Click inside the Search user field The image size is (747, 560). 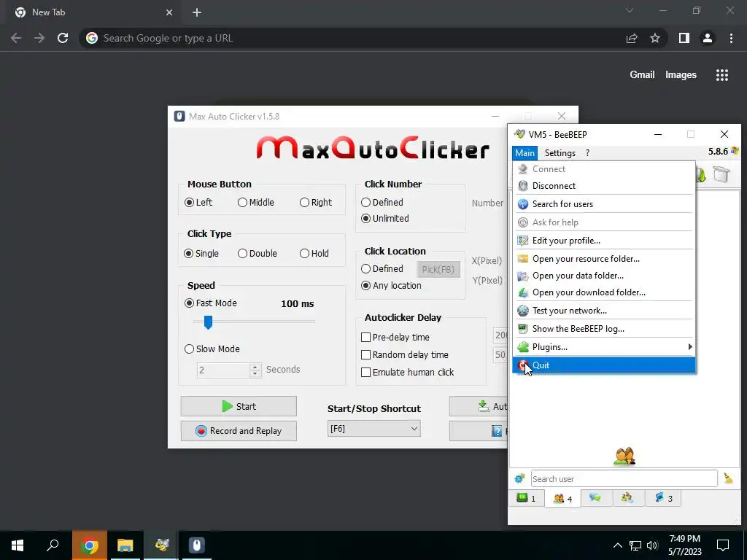(624, 478)
